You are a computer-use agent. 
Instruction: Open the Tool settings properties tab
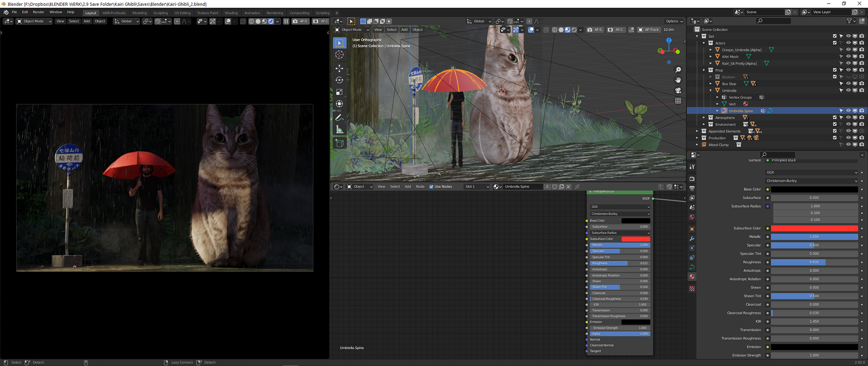(x=692, y=167)
